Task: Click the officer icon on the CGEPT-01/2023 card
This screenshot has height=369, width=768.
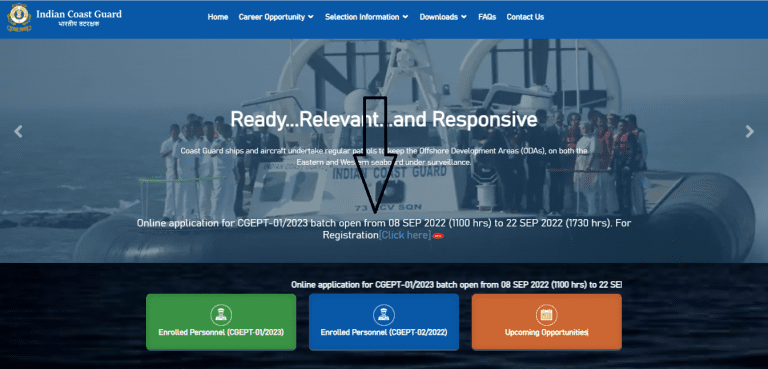Action: tap(221, 315)
